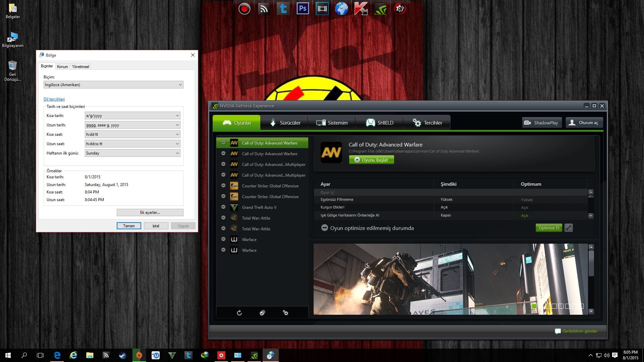Click the Call of Duty gameplay screenshot

point(450,279)
